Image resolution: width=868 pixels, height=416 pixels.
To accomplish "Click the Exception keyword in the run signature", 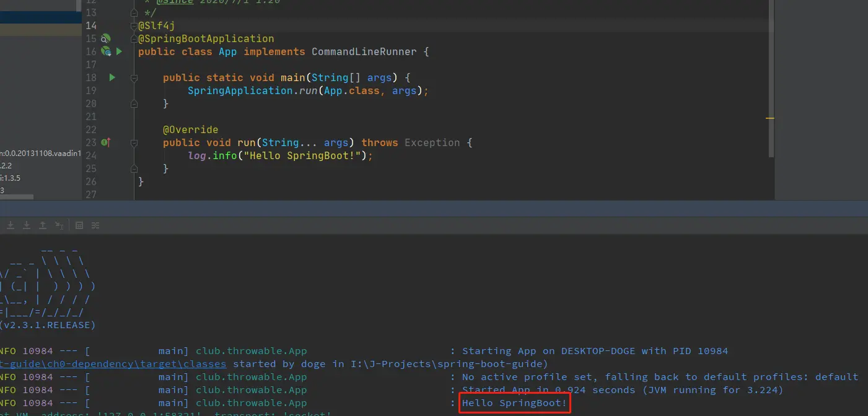I will [x=432, y=142].
